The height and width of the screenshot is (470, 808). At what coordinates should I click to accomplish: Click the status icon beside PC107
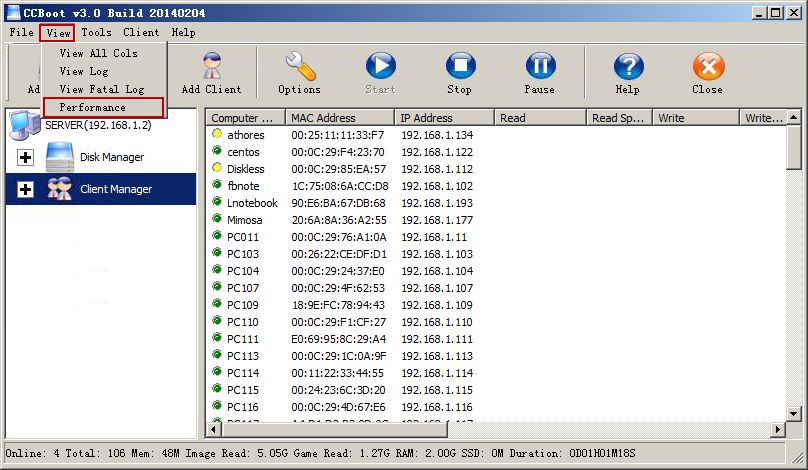point(217,287)
